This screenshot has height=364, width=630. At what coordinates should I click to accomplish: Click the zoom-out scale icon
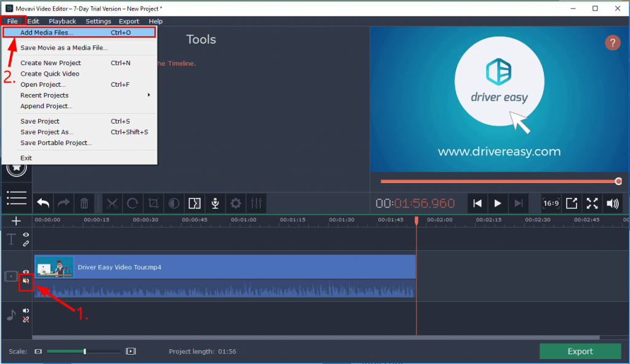pos(38,352)
